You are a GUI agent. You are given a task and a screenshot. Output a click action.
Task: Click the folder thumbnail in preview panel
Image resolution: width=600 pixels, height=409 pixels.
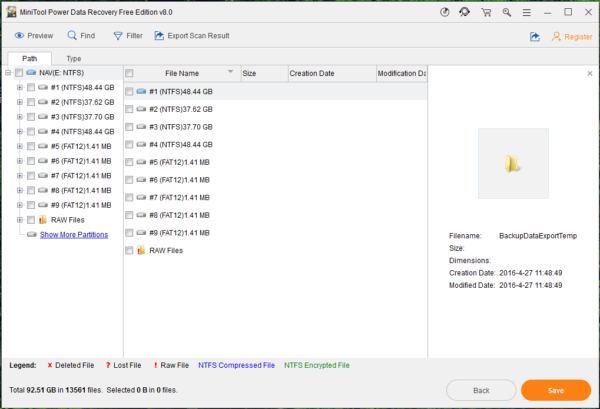[x=513, y=163]
